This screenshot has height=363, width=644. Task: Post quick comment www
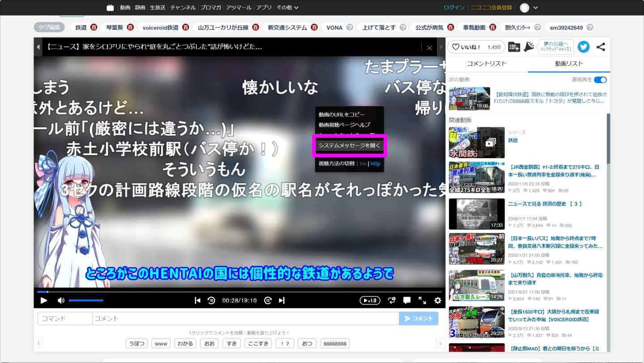(161, 343)
